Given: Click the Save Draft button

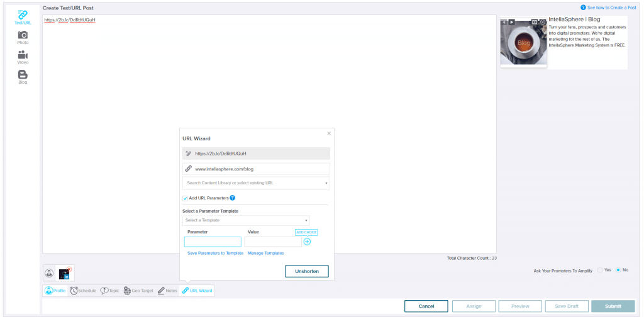Looking at the screenshot, I should tap(567, 306).
